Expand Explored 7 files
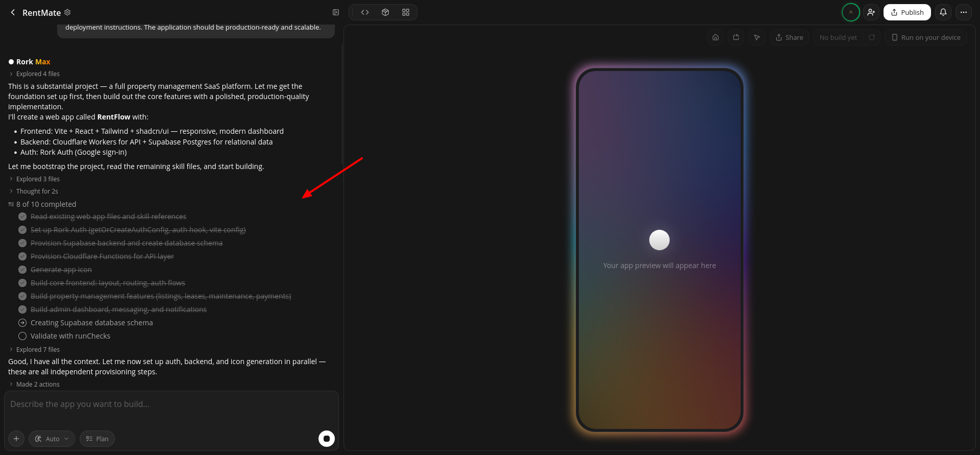The height and width of the screenshot is (455, 980). point(34,350)
